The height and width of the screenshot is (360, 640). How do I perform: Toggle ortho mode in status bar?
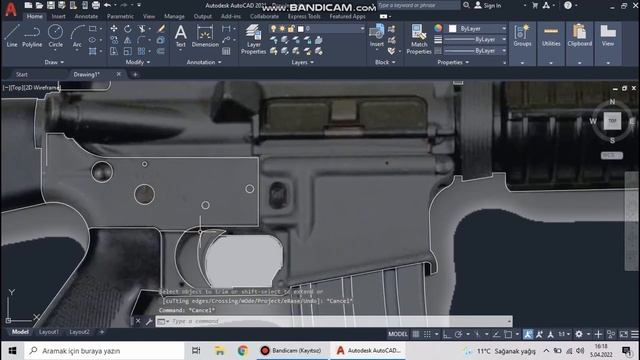pos(447,334)
